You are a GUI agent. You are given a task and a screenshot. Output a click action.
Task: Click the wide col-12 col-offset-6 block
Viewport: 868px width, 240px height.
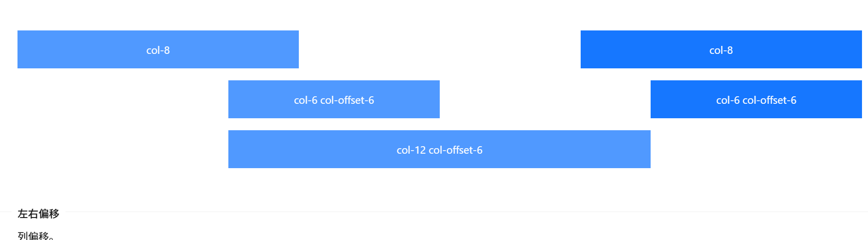439,149
